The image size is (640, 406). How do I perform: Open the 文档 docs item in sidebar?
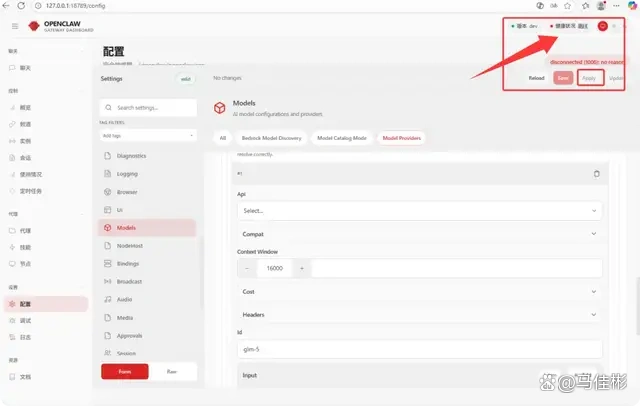(x=25, y=377)
